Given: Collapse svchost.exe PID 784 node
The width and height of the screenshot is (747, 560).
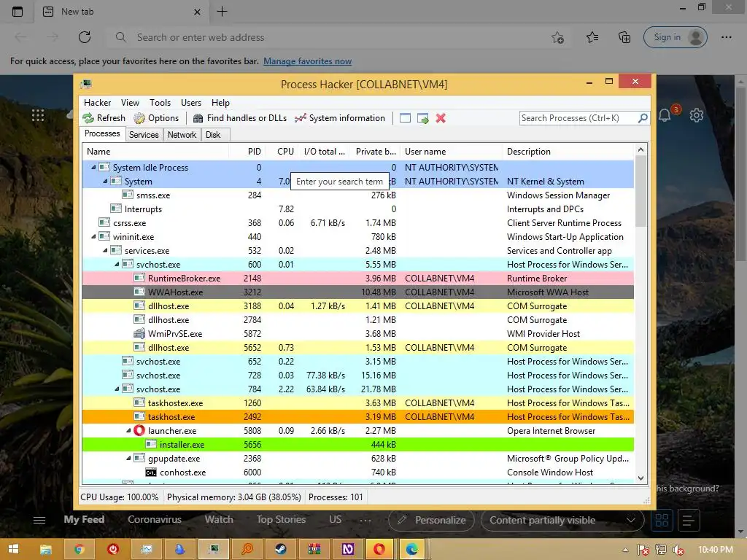Looking at the screenshot, I should 117,389.
